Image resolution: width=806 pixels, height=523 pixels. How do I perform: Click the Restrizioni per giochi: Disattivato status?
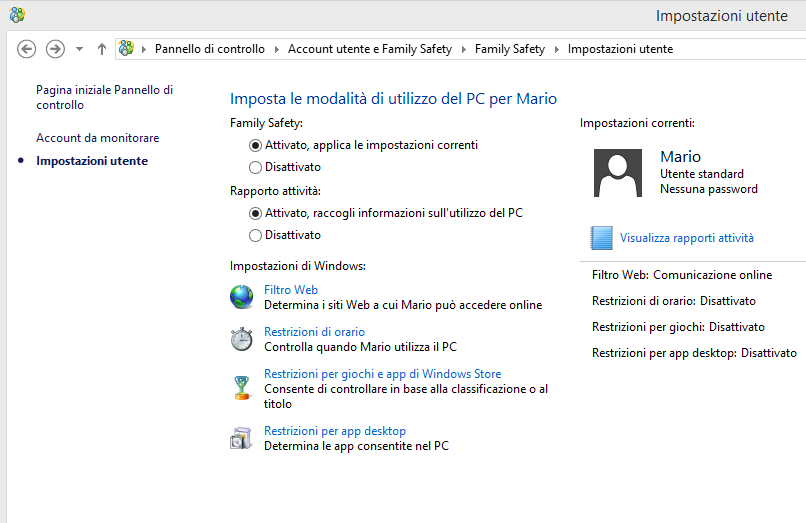coord(679,327)
